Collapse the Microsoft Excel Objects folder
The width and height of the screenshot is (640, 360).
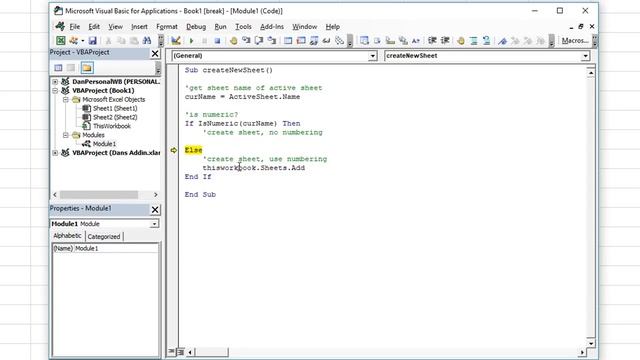[x=66, y=100]
